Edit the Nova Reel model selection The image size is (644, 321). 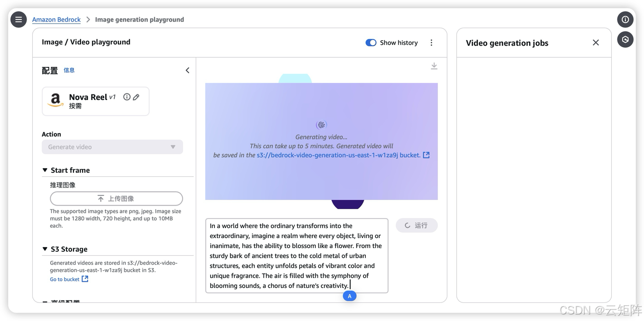pos(136,97)
